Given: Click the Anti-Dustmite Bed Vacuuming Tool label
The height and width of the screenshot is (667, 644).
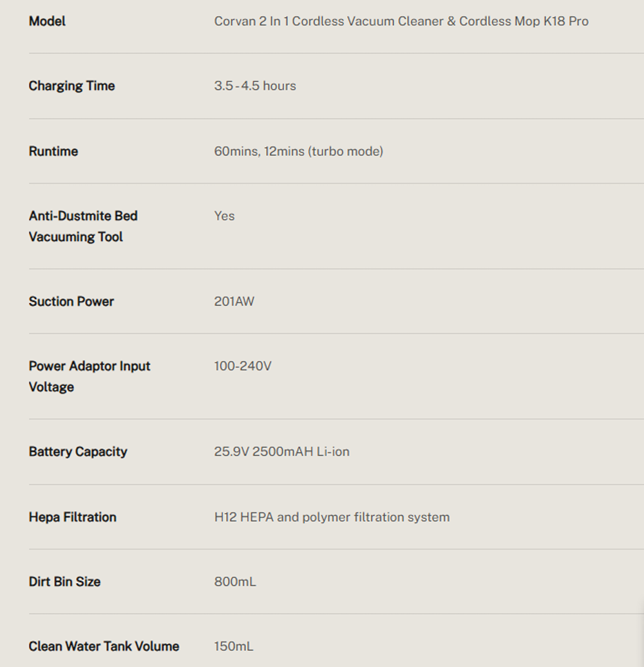Looking at the screenshot, I should pyautogui.click(x=83, y=226).
